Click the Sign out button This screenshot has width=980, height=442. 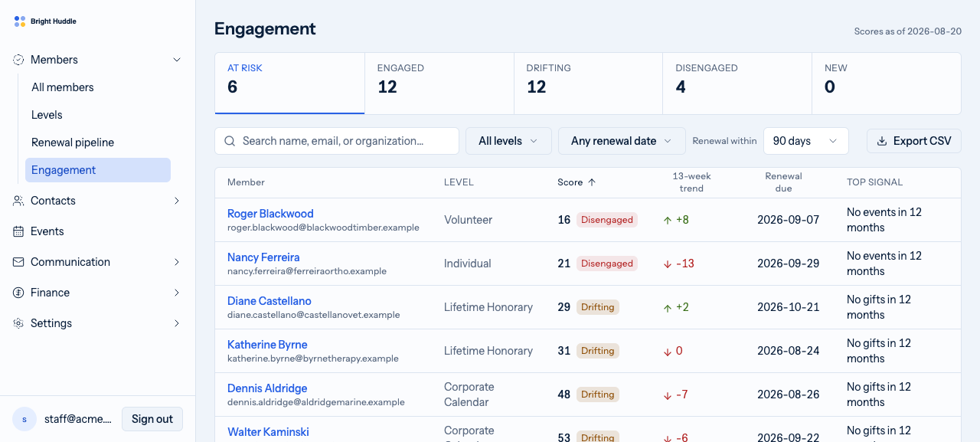pos(152,419)
